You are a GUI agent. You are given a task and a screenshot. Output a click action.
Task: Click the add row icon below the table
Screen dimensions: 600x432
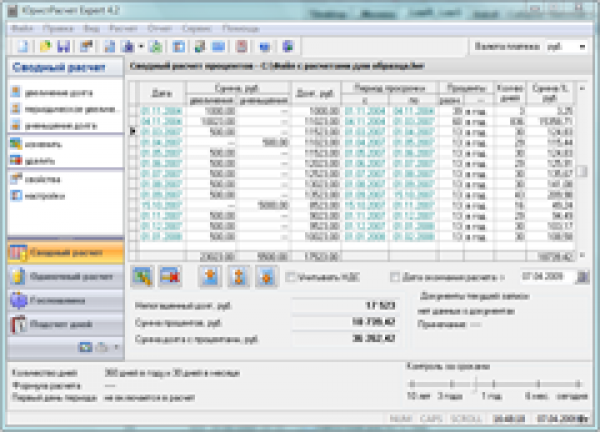click(142, 275)
